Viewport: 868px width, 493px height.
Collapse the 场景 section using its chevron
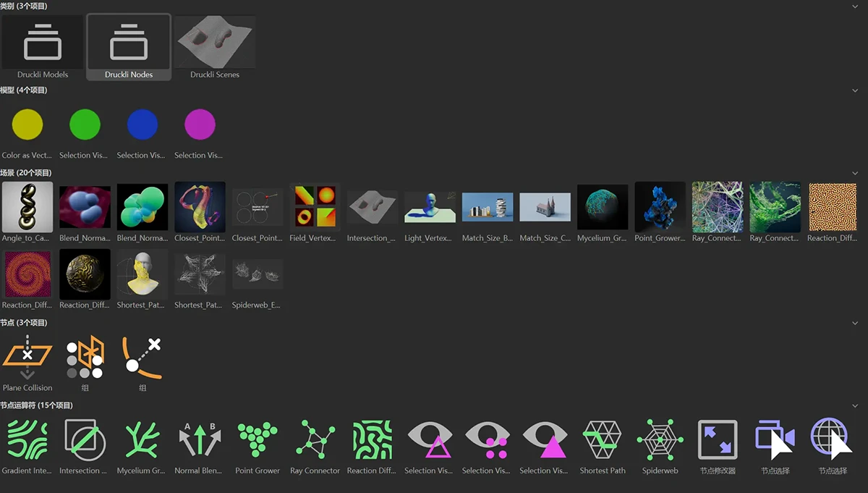pyautogui.click(x=856, y=173)
